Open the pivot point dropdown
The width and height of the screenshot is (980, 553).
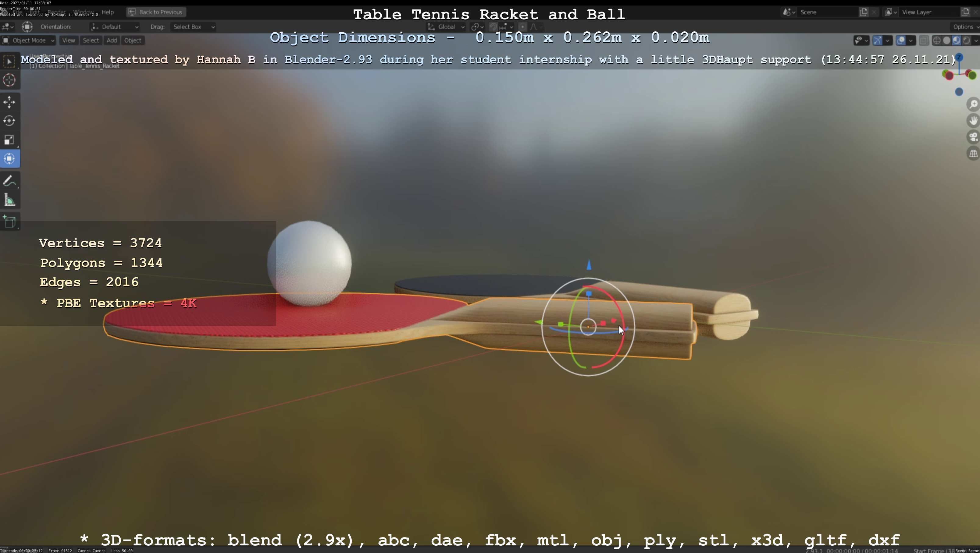(477, 27)
